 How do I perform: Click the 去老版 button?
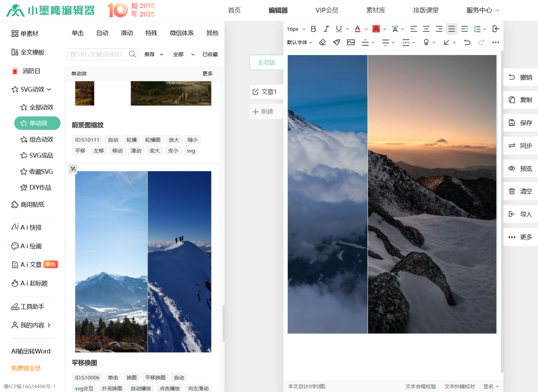click(x=266, y=62)
